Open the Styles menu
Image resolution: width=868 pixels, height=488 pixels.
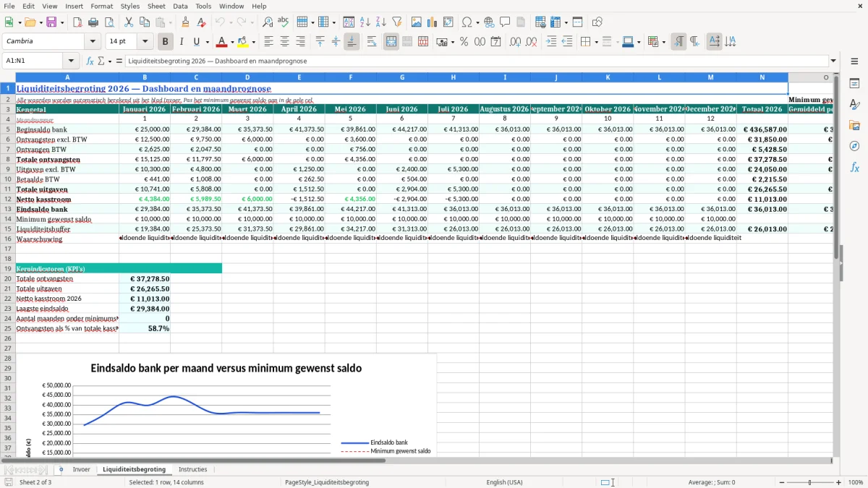tap(130, 6)
